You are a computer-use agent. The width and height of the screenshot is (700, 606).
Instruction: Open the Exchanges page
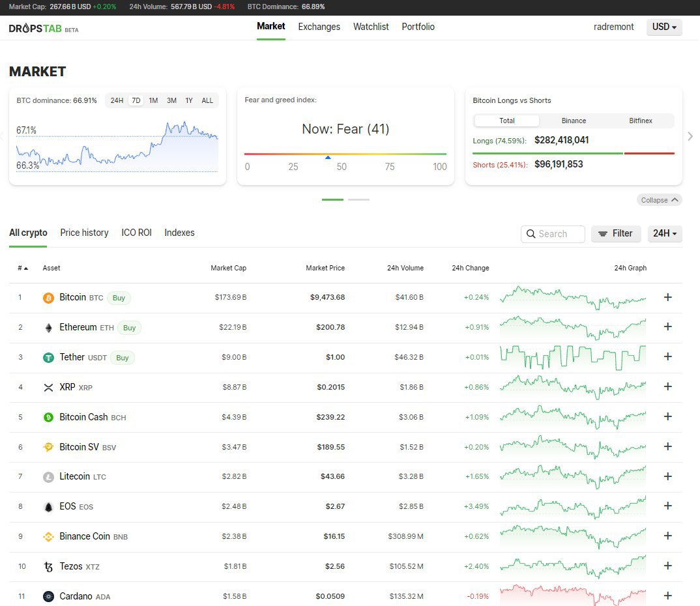tap(319, 27)
